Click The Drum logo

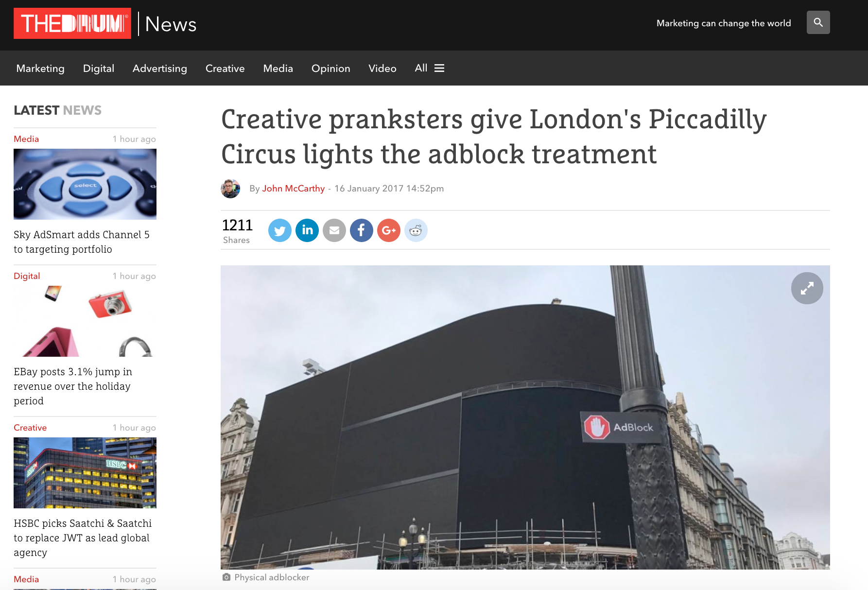[72, 23]
